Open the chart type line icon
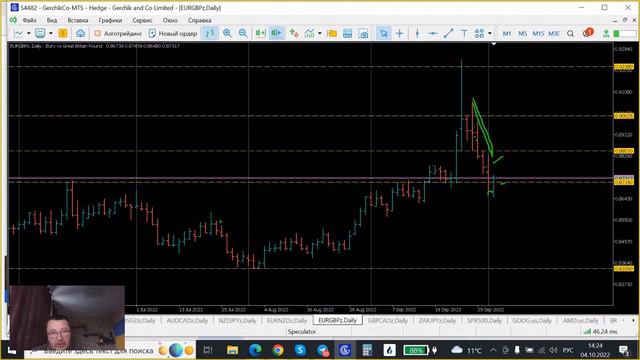The height and width of the screenshot is (360, 640). pyautogui.click(x=19, y=33)
